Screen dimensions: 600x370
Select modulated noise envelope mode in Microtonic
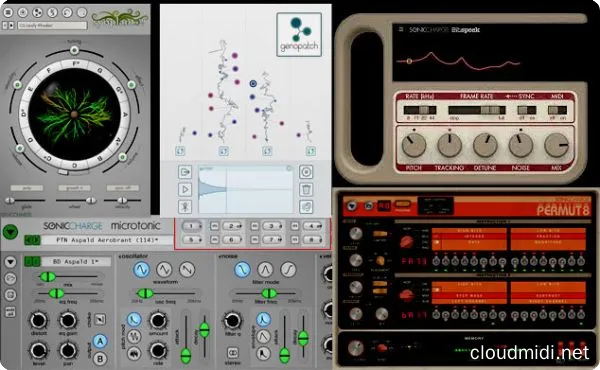pos(263,354)
